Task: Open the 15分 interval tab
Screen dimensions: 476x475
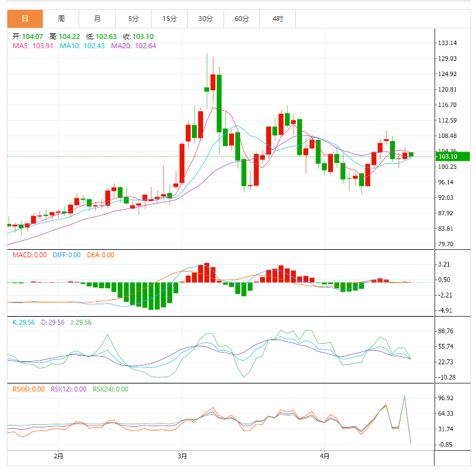Action: (170, 19)
